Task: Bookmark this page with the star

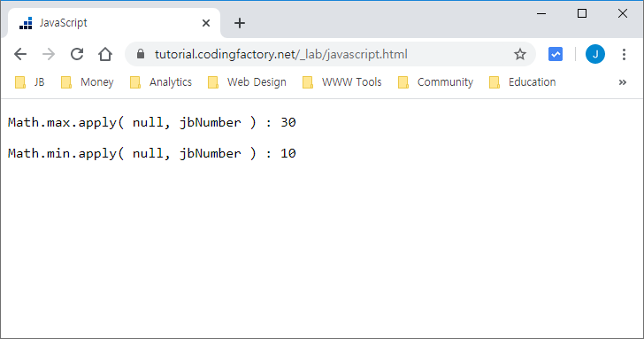Action: [520, 54]
